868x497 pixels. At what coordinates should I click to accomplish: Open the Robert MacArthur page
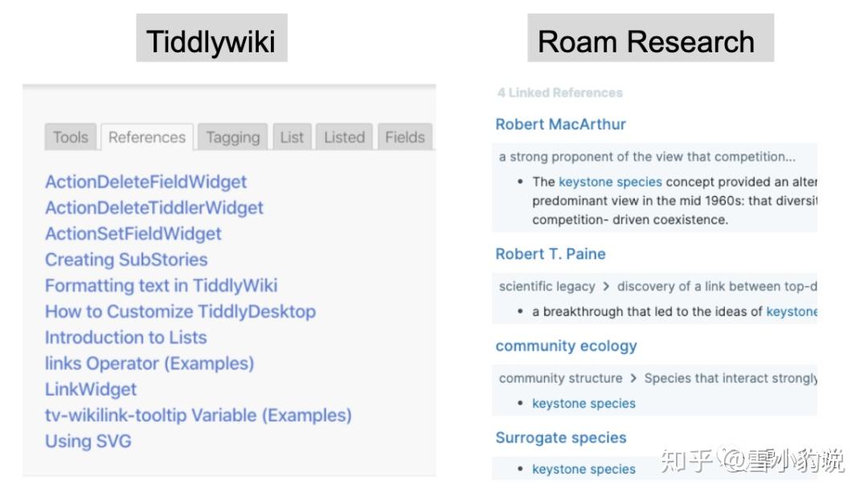point(560,125)
